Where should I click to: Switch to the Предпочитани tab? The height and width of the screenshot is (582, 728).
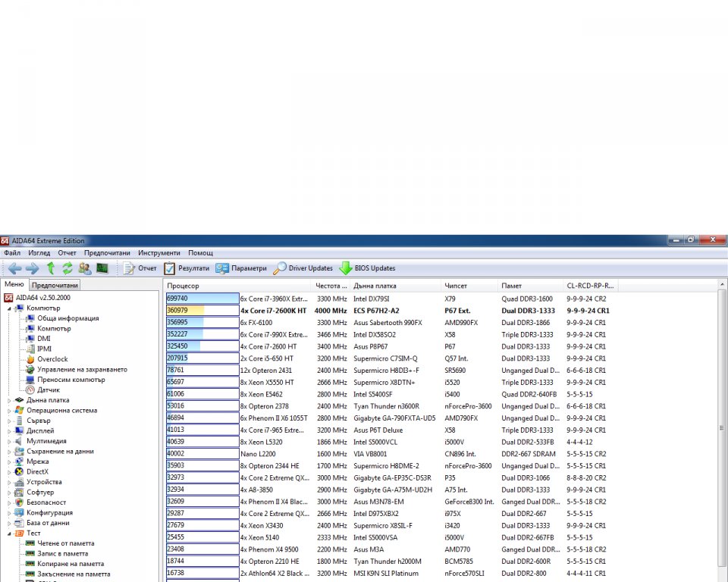click(x=55, y=286)
